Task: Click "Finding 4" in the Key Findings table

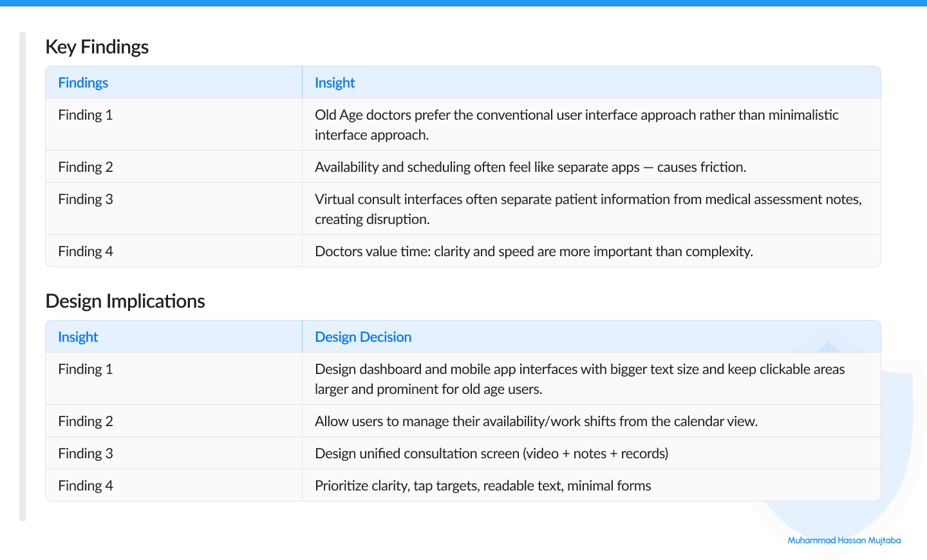Action: point(86,250)
